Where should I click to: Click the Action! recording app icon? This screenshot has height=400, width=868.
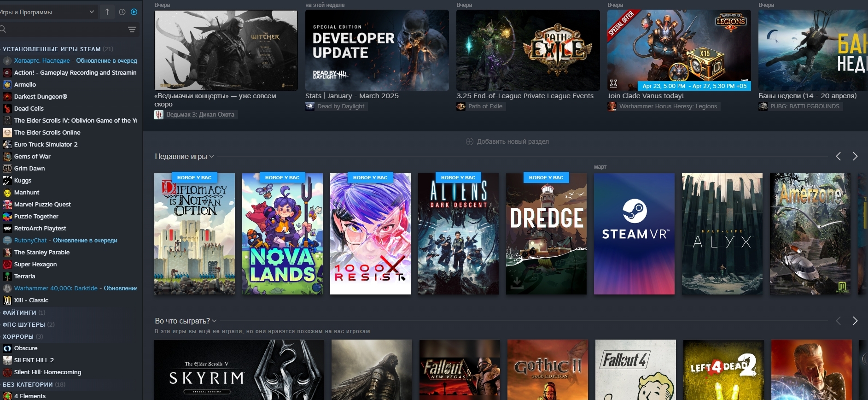(x=7, y=72)
